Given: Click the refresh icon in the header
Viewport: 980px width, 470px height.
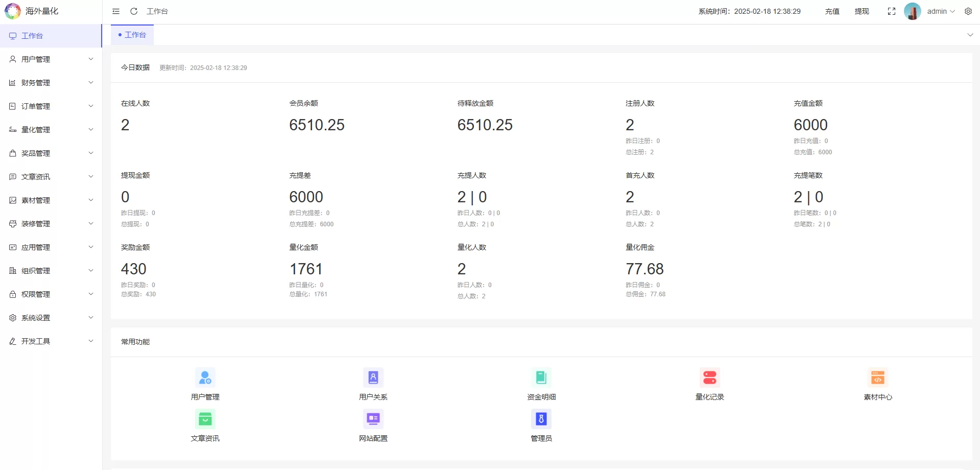Looking at the screenshot, I should [x=134, y=11].
